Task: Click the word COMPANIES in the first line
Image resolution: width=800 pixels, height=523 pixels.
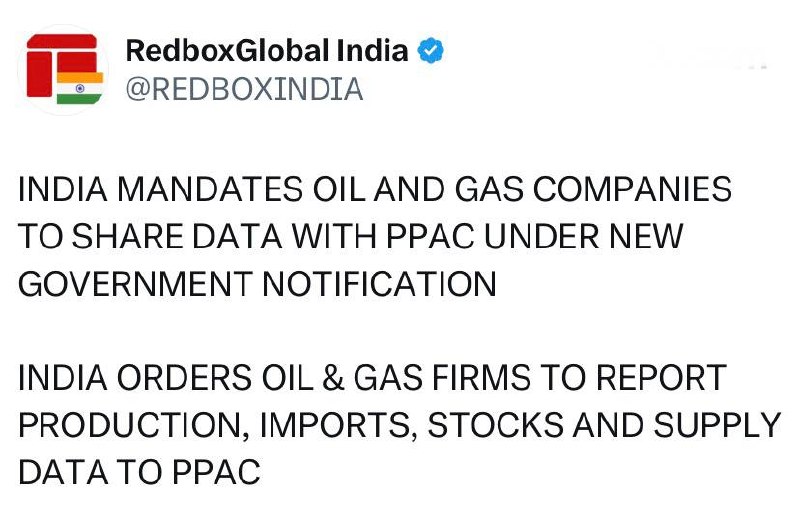Action: pyautogui.click(x=633, y=189)
